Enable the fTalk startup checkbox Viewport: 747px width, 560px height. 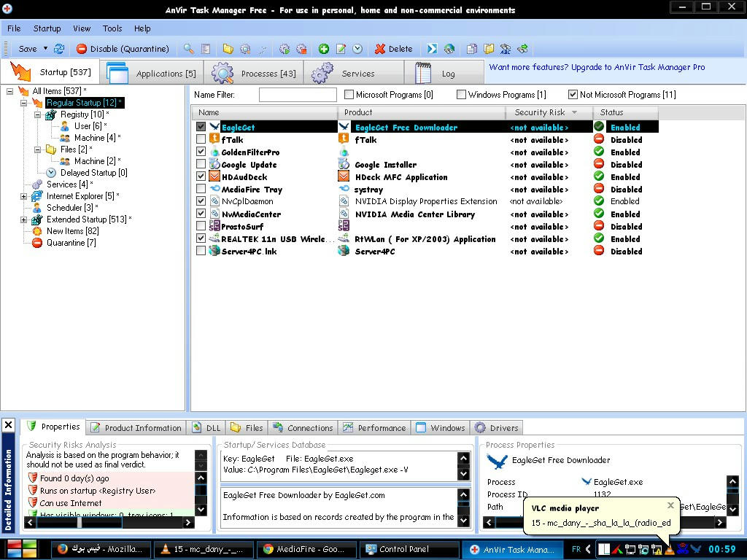(201, 139)
